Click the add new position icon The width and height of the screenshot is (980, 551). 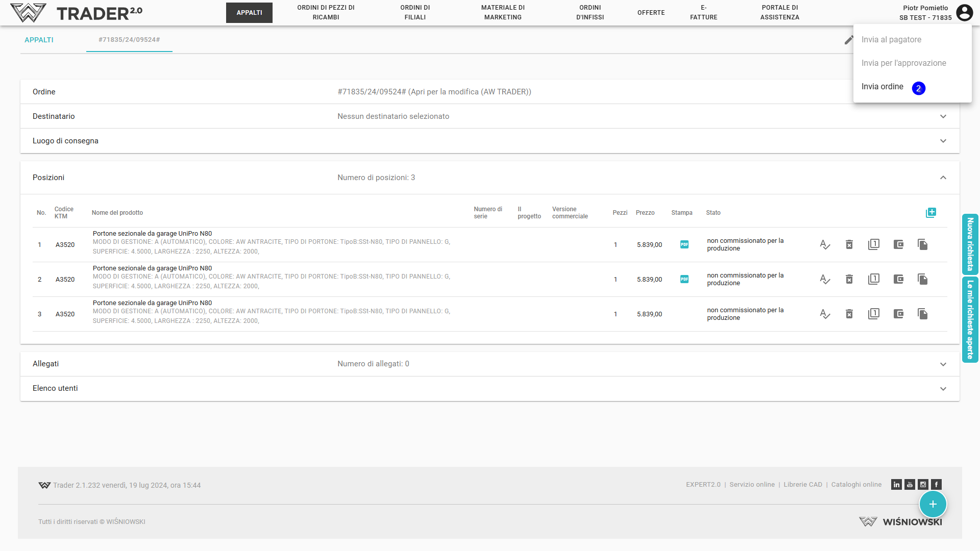pyautogui.click(x=930, y=213)
